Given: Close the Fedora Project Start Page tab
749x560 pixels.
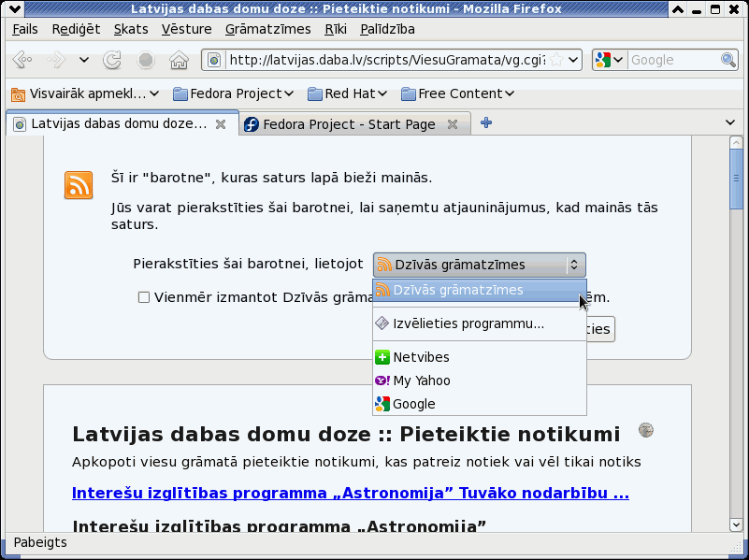Looking at the screenshot, I should [453, 124].
